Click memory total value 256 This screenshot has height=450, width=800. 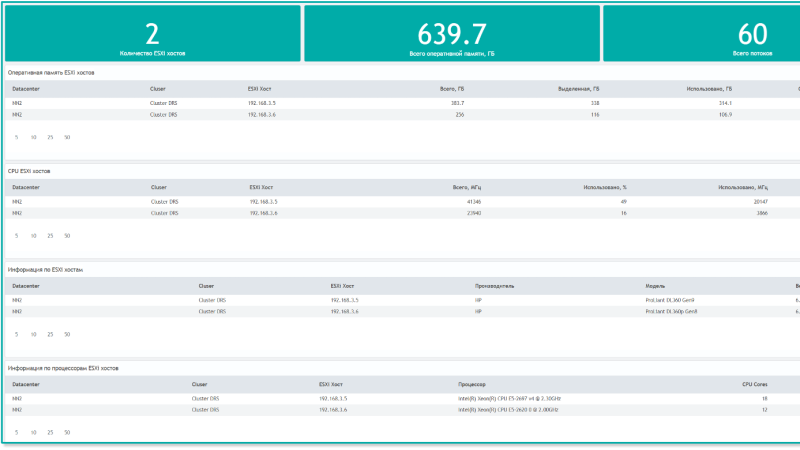[460, 115]
